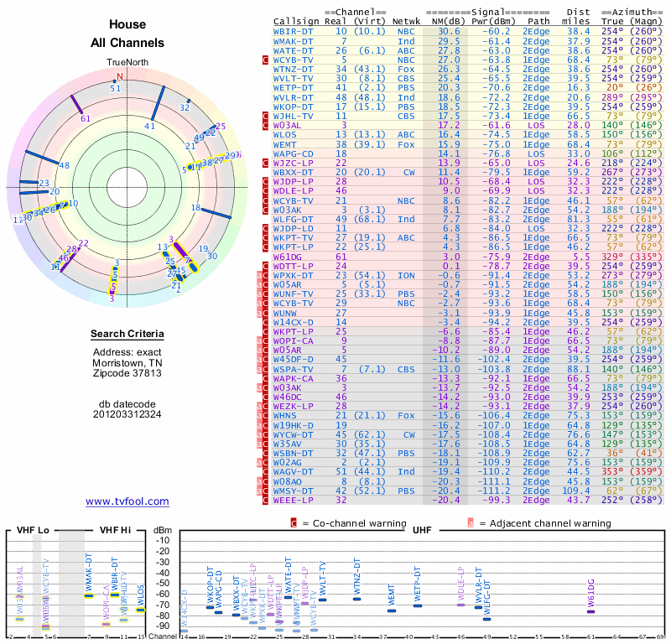This screenshot has height=644, width=671.
Task: Click the co-channel icon beside WDTT-LP
Action: pyautogui.click(x=265, y=266)
